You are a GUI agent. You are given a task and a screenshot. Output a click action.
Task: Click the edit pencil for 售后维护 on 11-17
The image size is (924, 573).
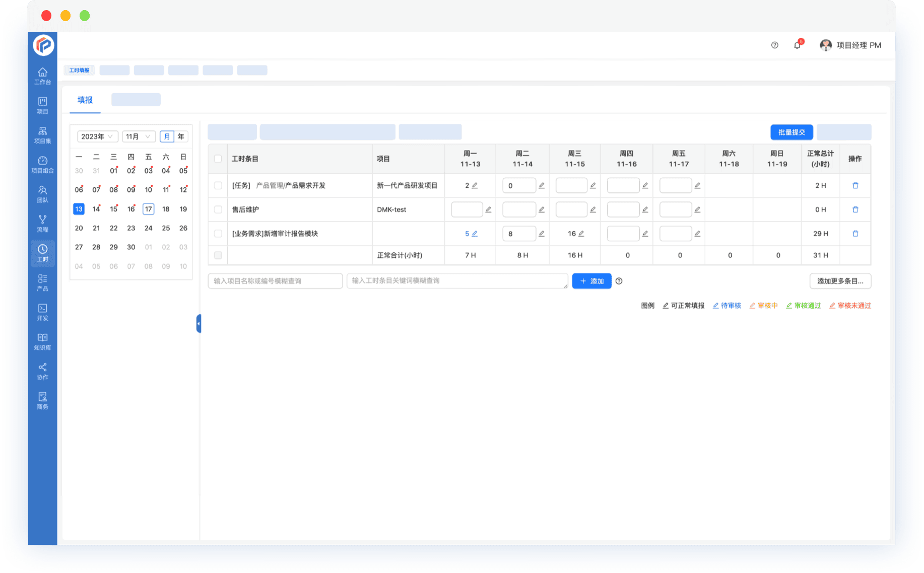pos(697,209)
